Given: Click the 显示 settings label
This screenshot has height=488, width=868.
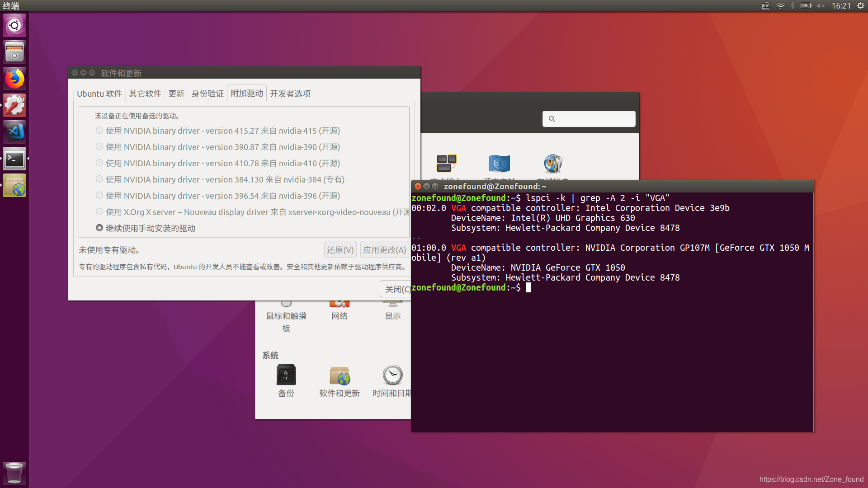Looking at the screenshot, I should [x=393, y=316].
